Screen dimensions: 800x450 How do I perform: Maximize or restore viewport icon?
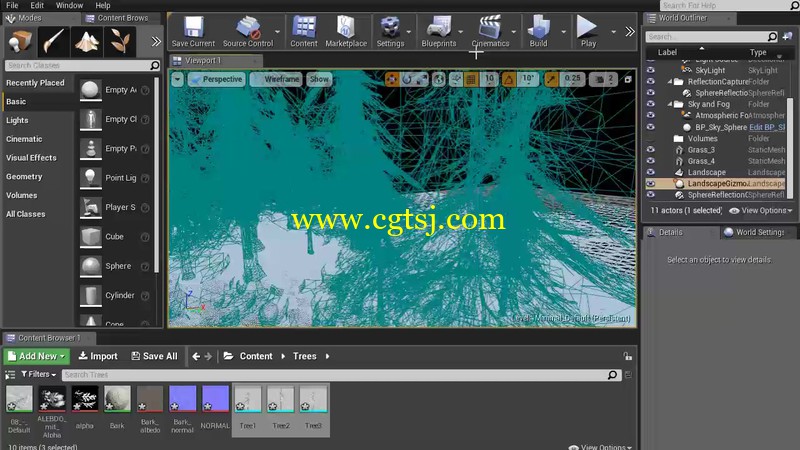click(628, 79)
